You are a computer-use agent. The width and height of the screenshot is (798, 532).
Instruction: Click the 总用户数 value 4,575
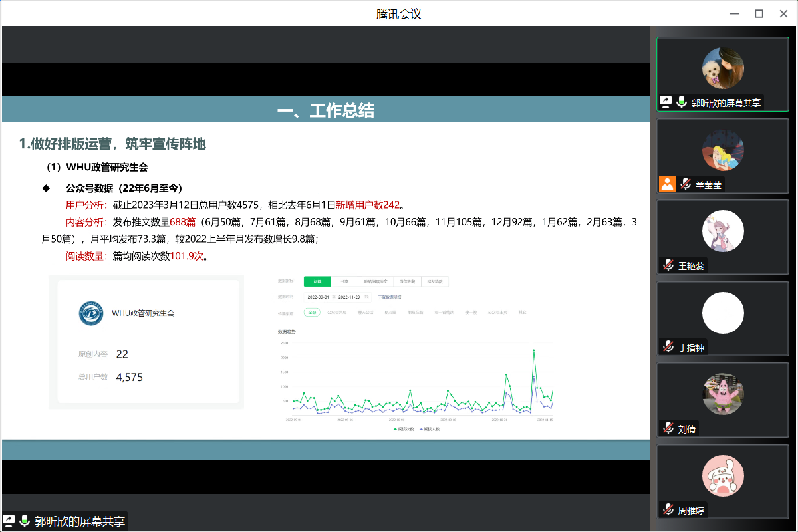(129, 377)
